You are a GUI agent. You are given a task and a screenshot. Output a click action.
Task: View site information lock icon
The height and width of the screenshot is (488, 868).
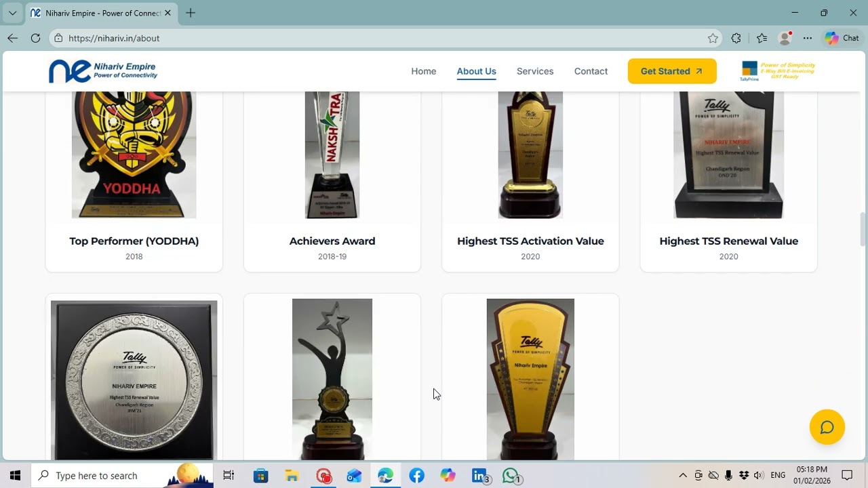(58, 39)
